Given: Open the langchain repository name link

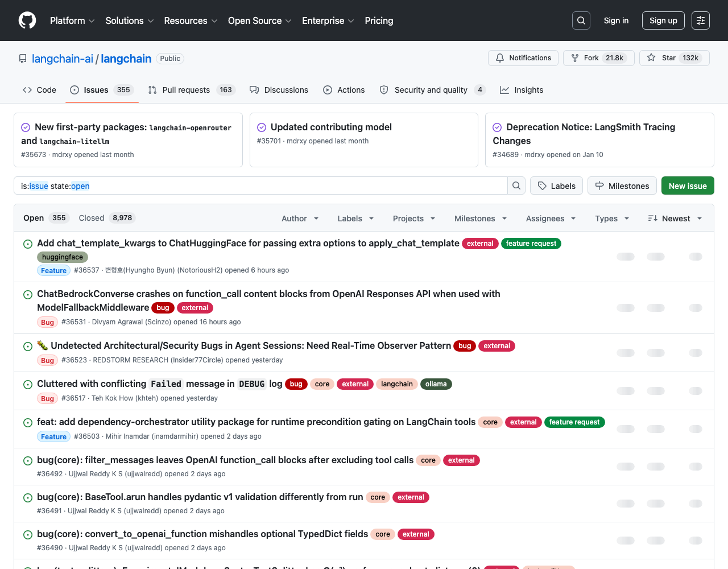Looking at the screenshot, I should click(x=126, y=59).
